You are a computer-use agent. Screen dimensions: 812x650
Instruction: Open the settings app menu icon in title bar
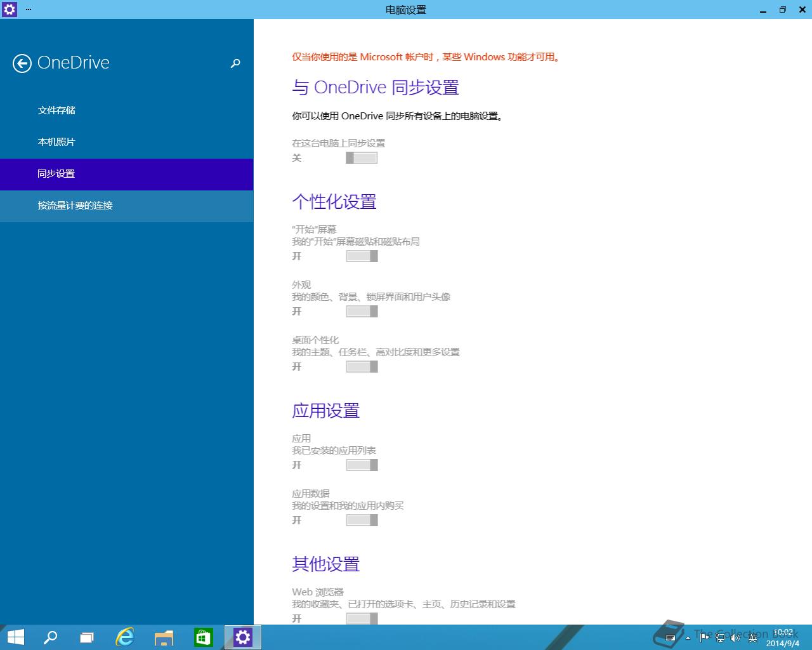[10, 10]
